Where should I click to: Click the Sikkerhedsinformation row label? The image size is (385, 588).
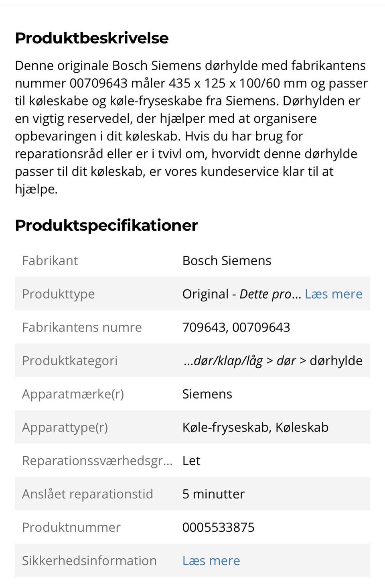tap(89, 560)
